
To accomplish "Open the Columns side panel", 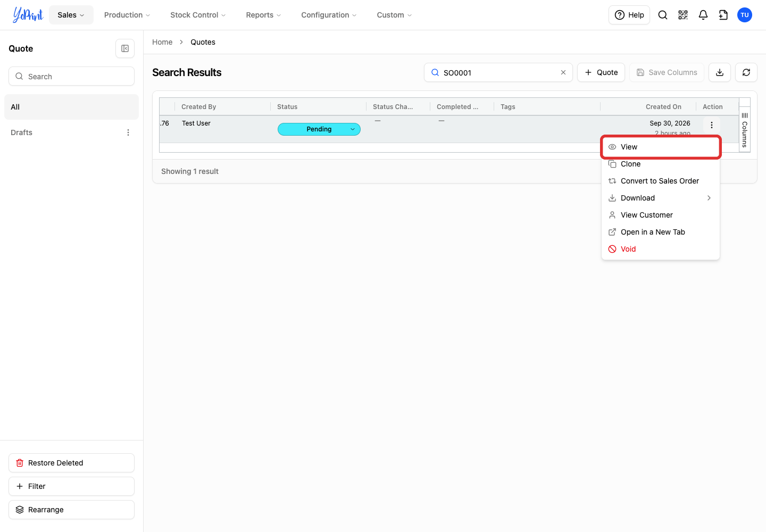I will point(745,130).
